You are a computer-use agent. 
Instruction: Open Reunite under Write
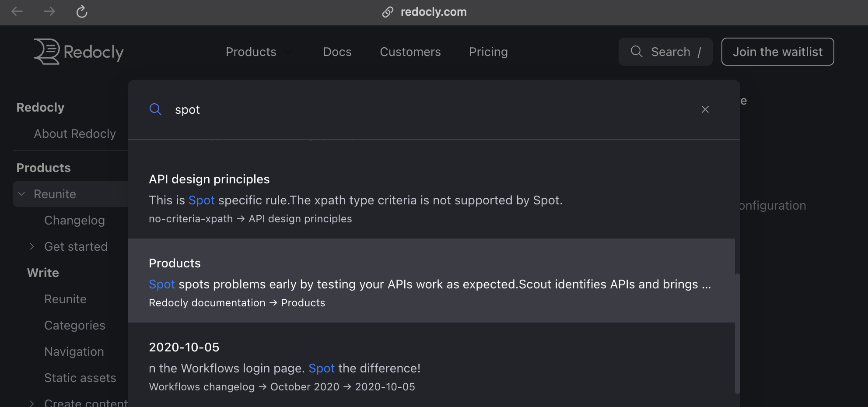65,299
